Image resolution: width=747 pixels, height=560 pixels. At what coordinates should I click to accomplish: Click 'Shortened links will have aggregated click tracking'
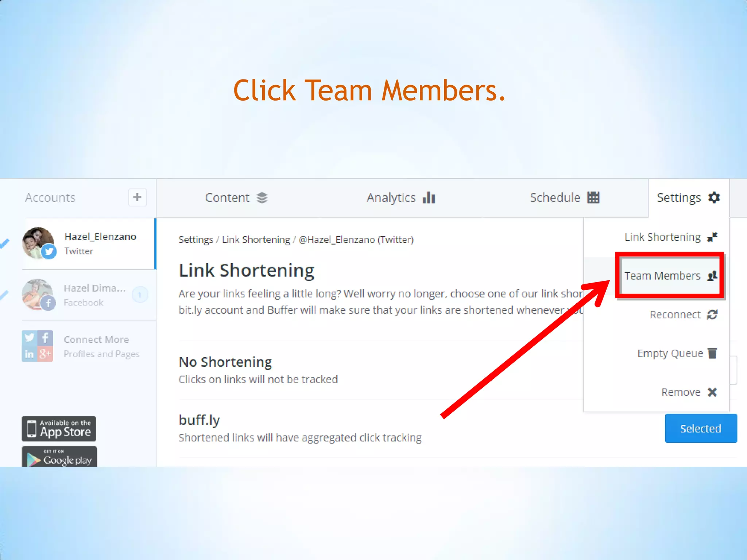pyautogui.click(x=300, y=437)
